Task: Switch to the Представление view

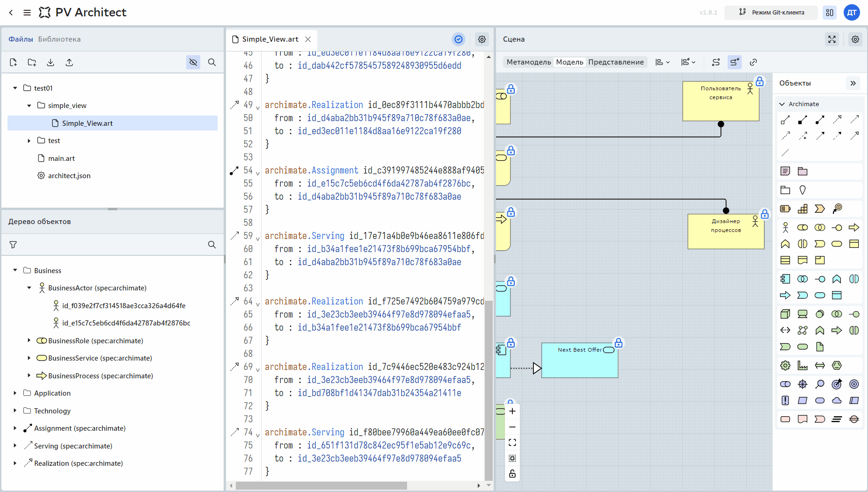Action: [616, 62]
